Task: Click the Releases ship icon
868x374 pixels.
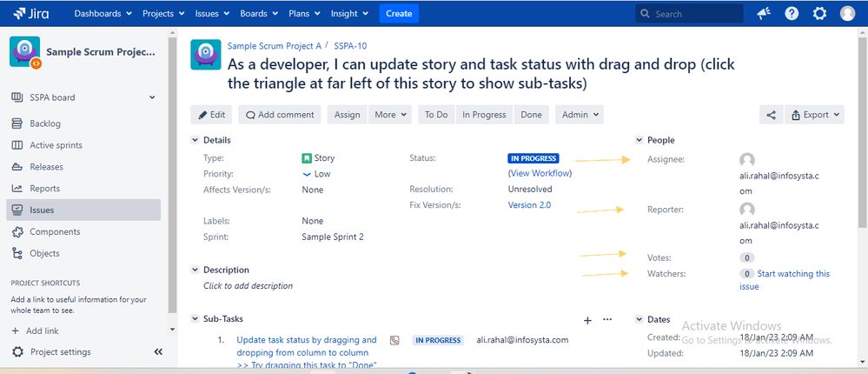Action: coord(17,167)
